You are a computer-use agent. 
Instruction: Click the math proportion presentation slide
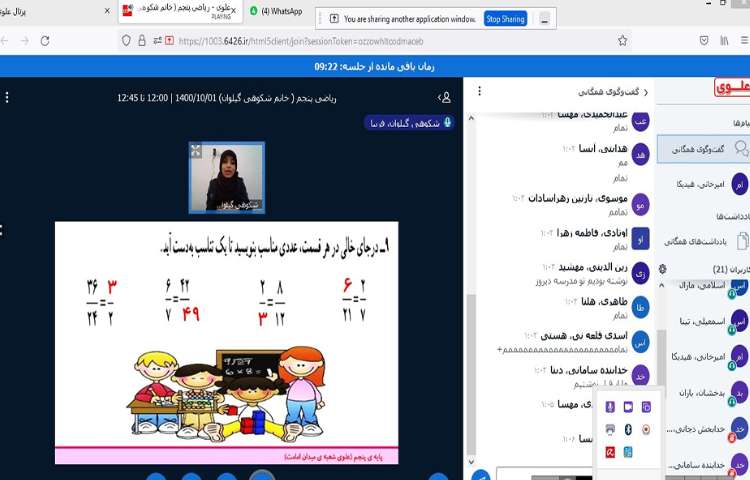pyautogui.click(x=227, y=342)
